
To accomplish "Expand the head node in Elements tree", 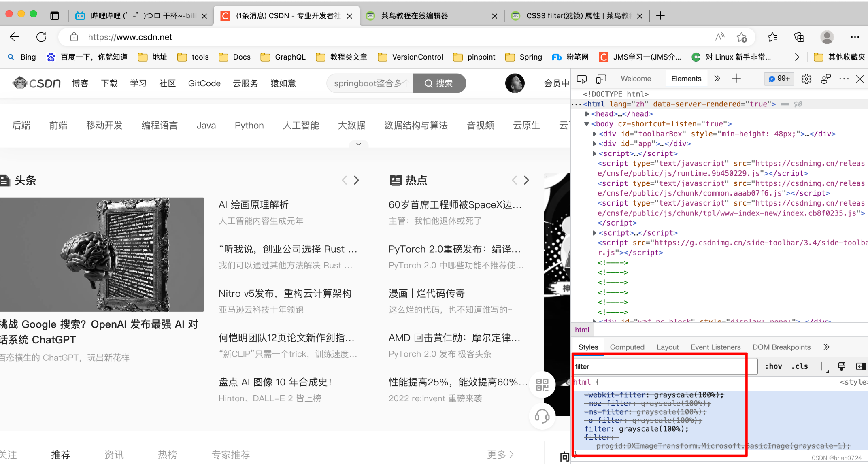I will (587, 114).
